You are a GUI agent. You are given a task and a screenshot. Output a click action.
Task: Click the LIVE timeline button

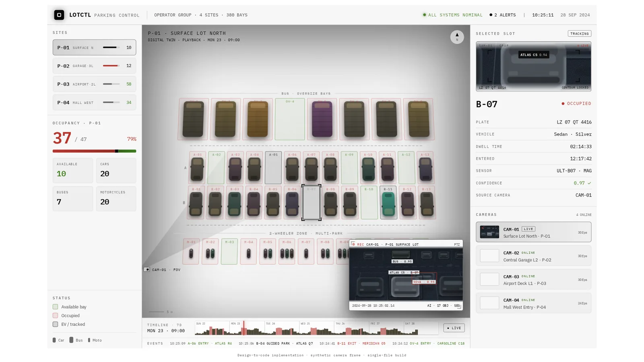pos(454,328)
